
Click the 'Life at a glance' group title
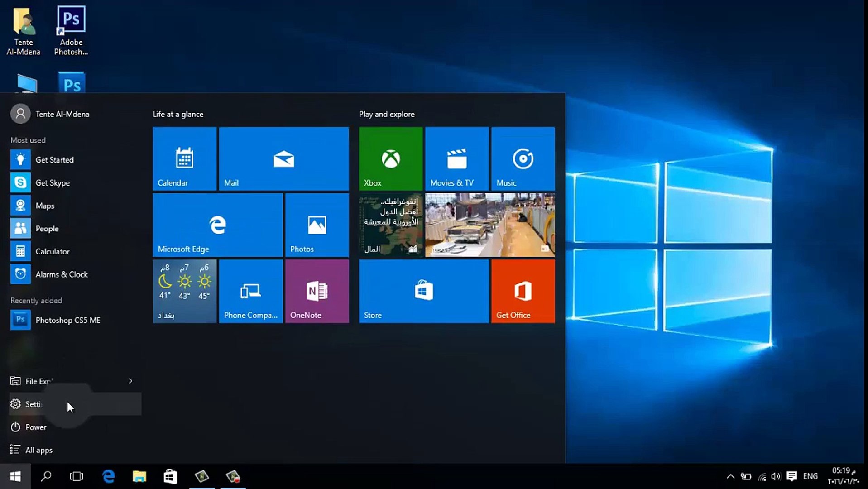tap(178, 114)
